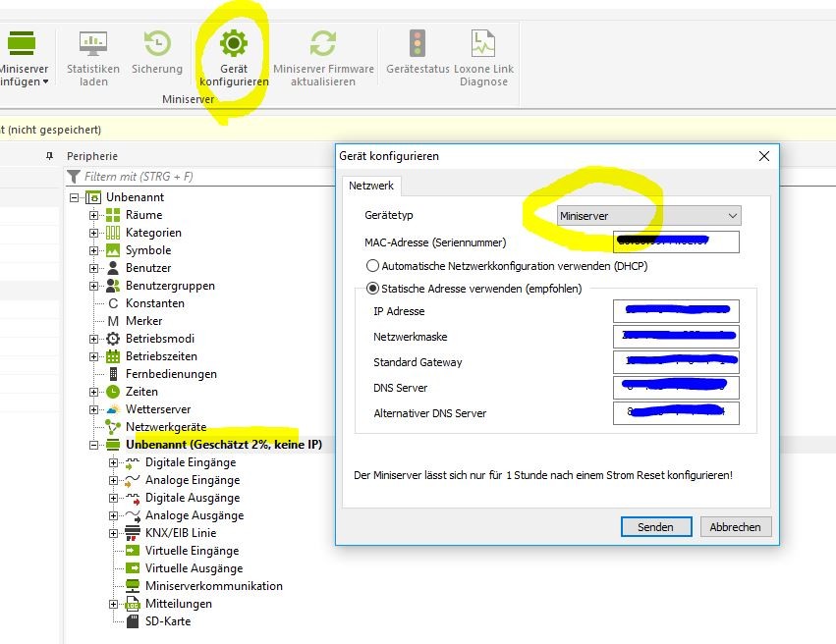Start Miniserver Firmware aktualisieren
Image resolution: width=836 pixels, height=644 pixels.
[x=323, y=59]
